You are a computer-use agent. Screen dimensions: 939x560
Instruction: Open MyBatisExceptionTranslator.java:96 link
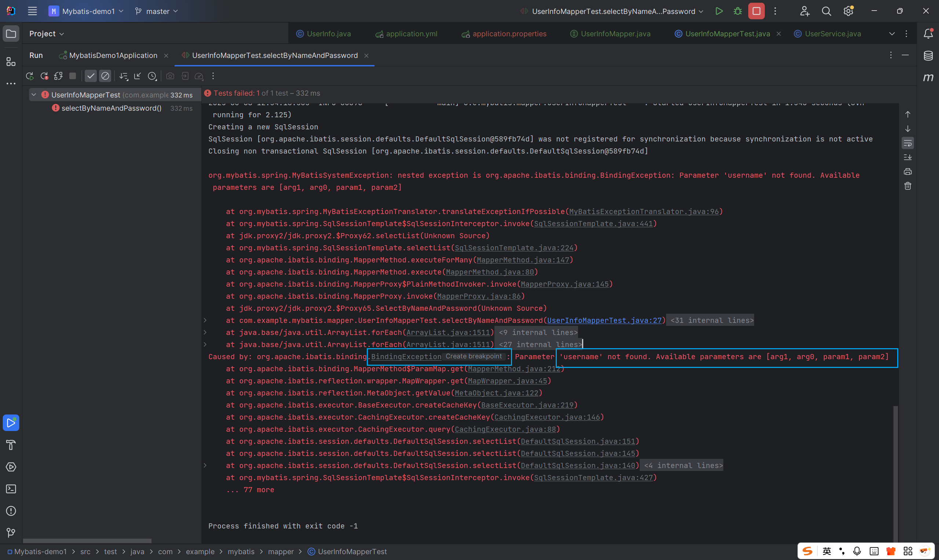tap(644, 212)
